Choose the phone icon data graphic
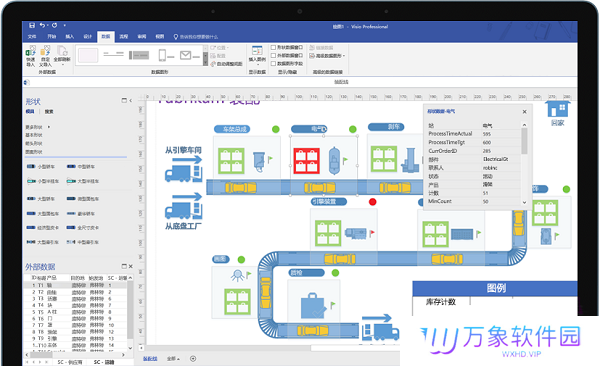Viewport: 600px width, 366px height. click(166, 56)
